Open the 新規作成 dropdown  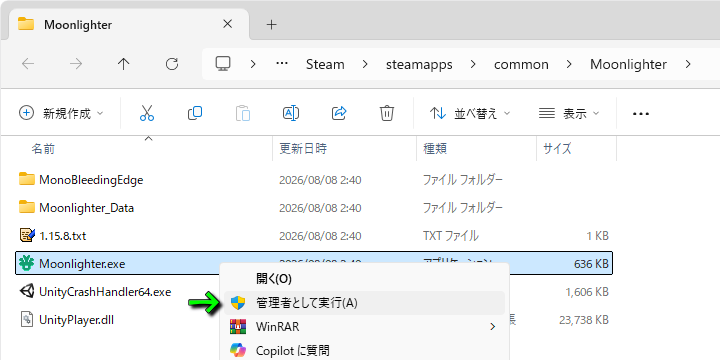[62, 113]
